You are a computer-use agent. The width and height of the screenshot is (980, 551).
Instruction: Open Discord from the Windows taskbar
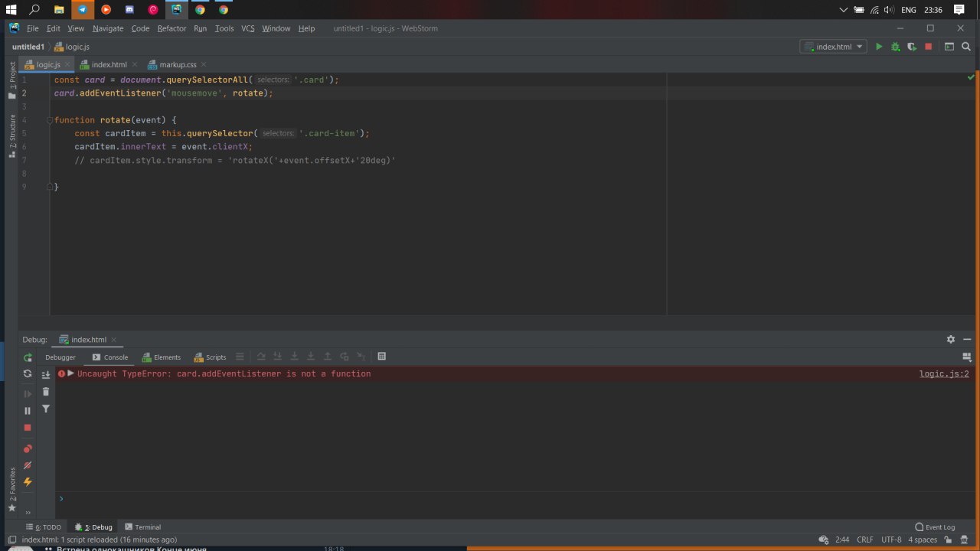[x=129, y=10]
